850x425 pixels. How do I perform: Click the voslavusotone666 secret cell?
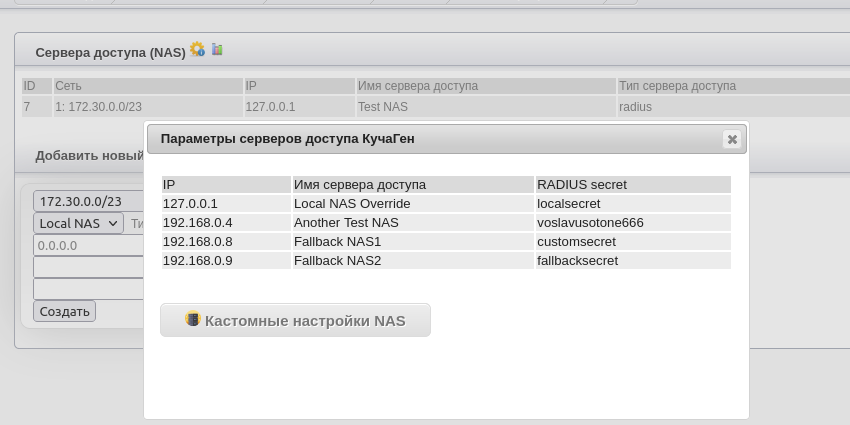[590, 223]
